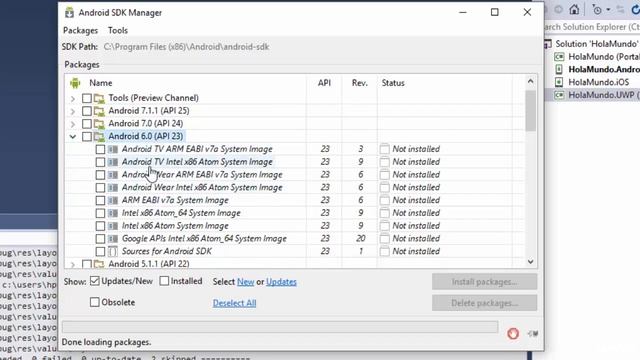The image size is (640, 360).
Task: Tick the ARM EABI v7a System Image checkbox
Action: tap(100, 200)
